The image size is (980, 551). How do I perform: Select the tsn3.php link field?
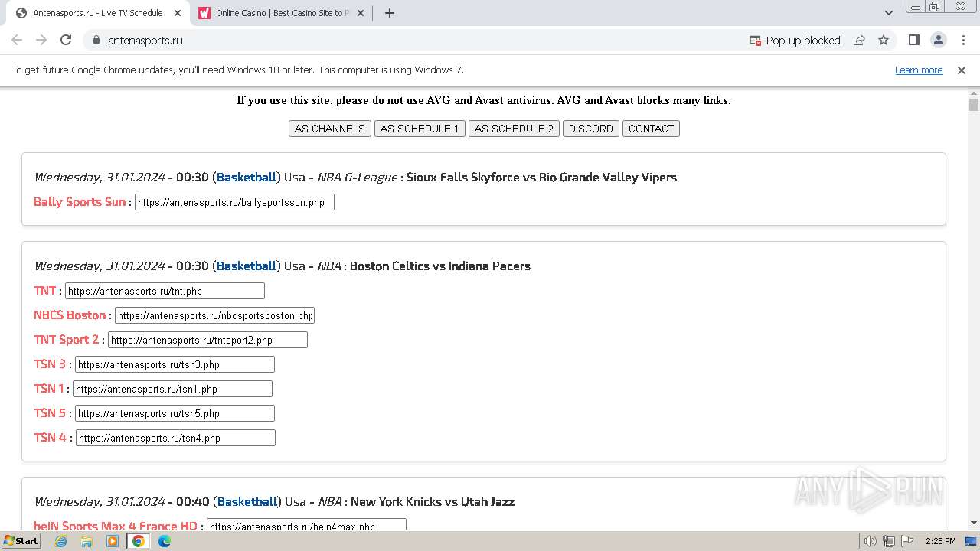point(175,364)
